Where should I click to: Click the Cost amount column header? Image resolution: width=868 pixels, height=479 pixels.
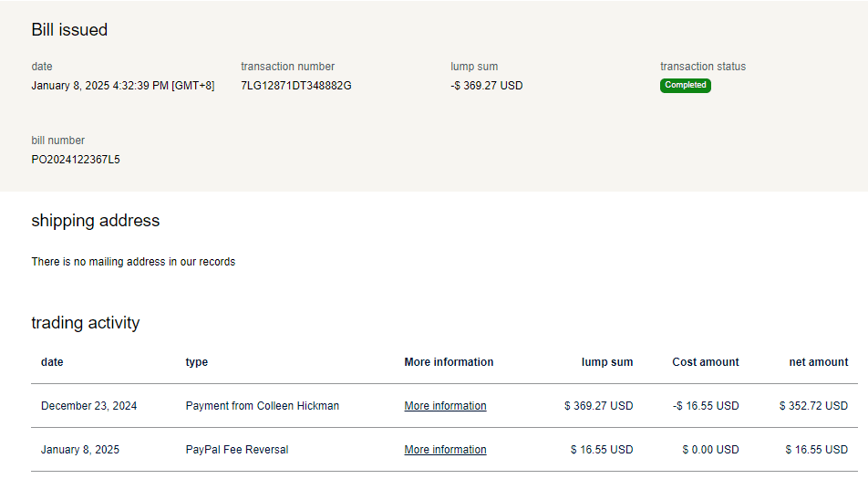tap(705, 362)
